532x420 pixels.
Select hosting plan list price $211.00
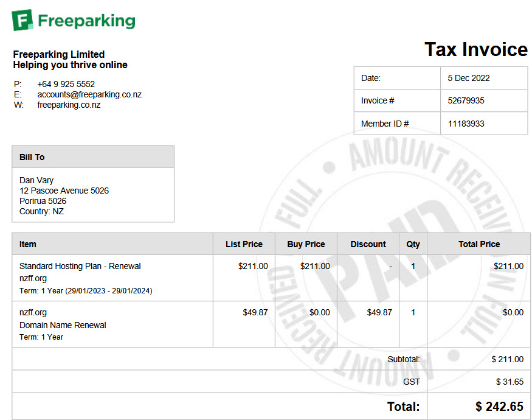[x=253, y=266]
